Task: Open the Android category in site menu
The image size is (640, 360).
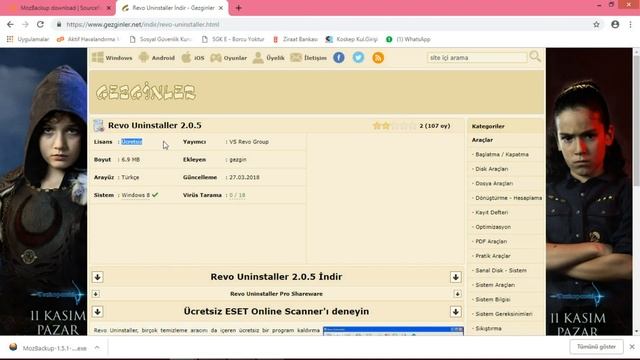Action: (157, 58)
